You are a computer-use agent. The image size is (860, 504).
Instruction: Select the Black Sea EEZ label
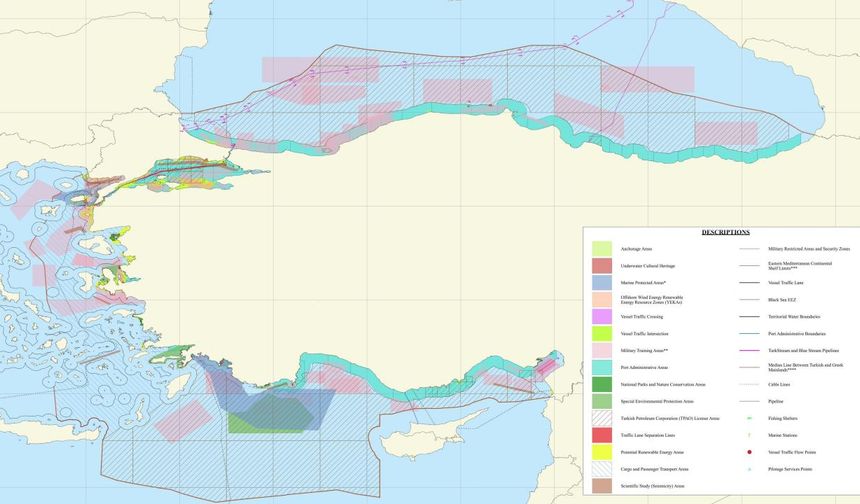785,300
